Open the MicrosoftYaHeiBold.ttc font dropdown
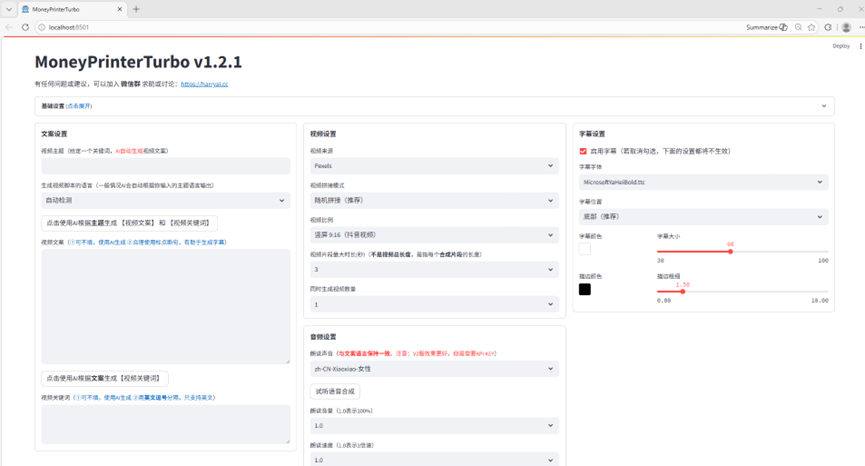 point(703,182)
